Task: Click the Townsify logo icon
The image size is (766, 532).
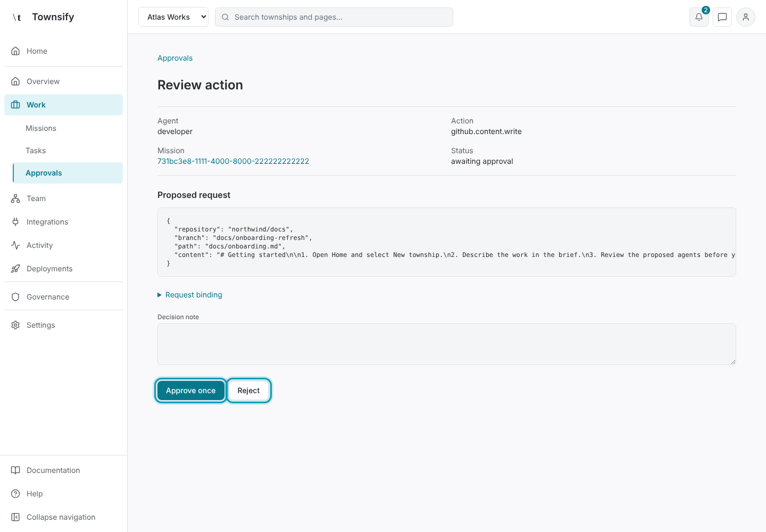Action: (x=17, y=17)
